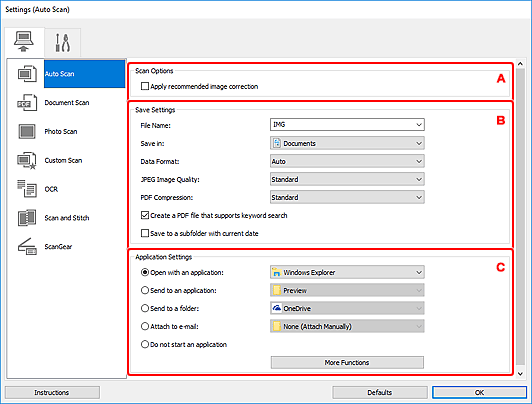The height and width of the screenshot is (404, 532).
Task: Click the scrollbar up arrow
Action: [x=520, y=63]
